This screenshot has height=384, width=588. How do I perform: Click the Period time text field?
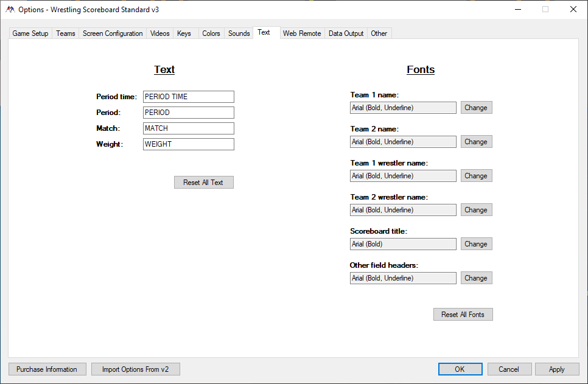coord(188,97)
